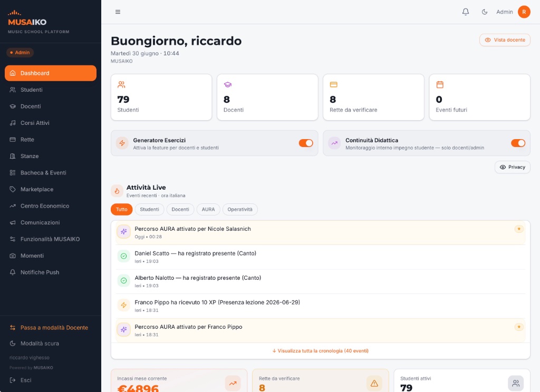Click sparkle icon on Franco Pippo AURA event
The image size is (540, 392).
tap(123, 330)
